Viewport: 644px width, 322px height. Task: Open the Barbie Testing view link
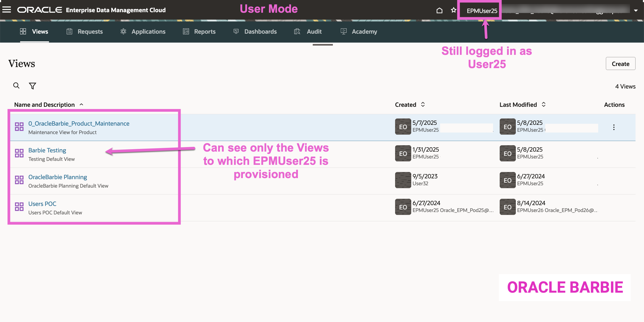pyautogui.click(x=47, y=150)
